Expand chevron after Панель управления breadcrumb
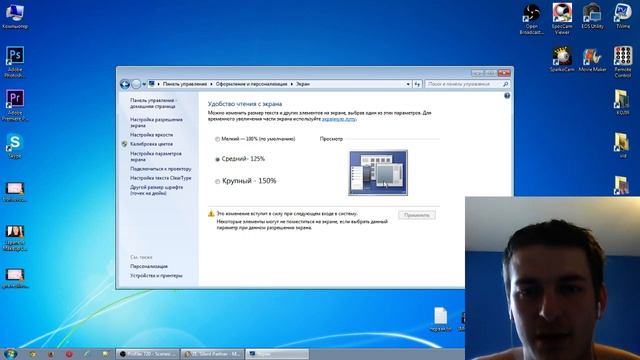This screenshot has width=640, height=360. click(x=211, y=84)
